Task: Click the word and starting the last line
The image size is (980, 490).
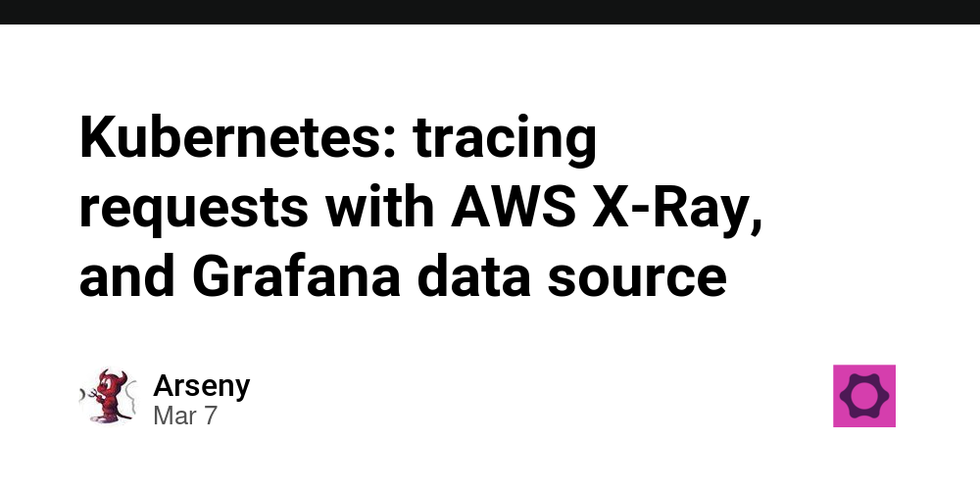Action: click(x=127, y=276)
